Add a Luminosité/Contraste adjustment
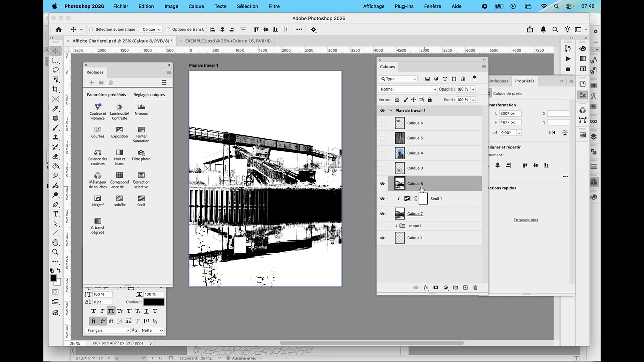The height and width of the screenshot is (362, 644). [x=119, y=112]
